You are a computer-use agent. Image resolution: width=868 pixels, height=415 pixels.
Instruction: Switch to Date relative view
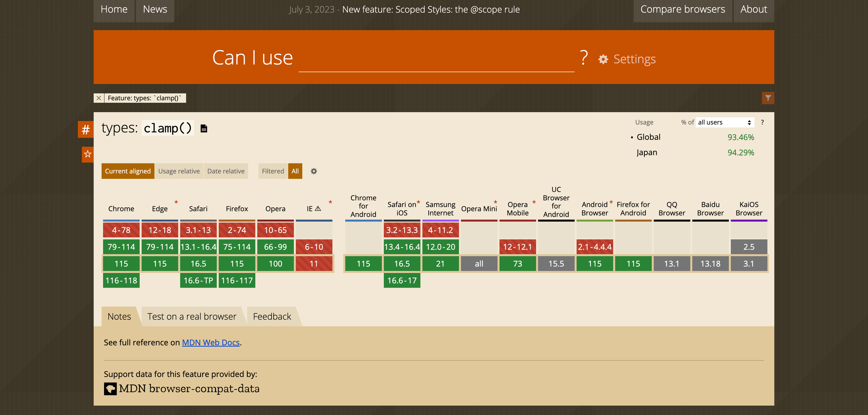pos(226,171)
